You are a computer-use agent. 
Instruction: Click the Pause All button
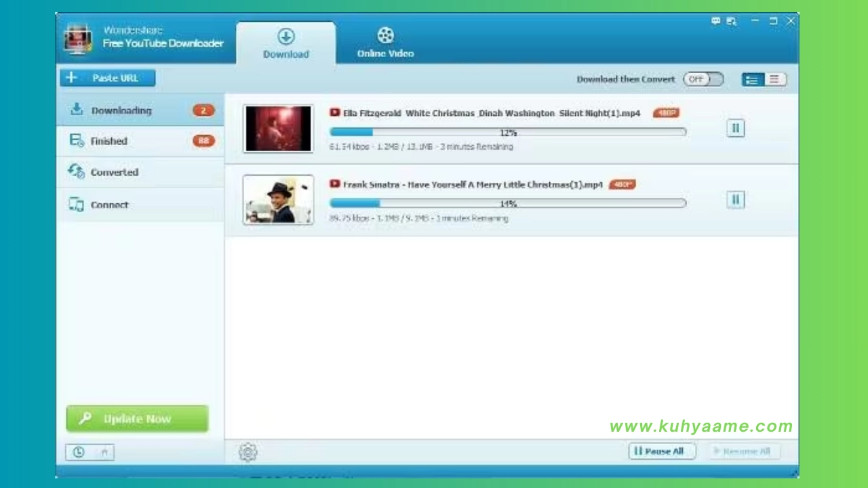[662, 451]
